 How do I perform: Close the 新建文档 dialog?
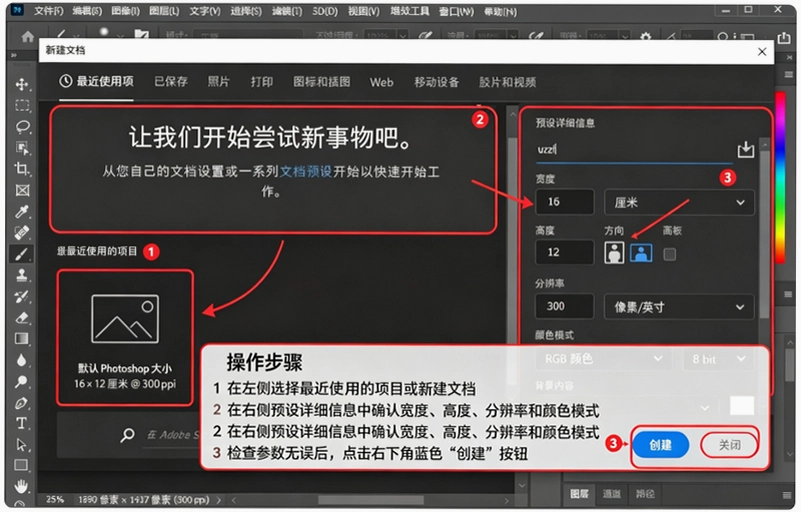tap(762, 52)
